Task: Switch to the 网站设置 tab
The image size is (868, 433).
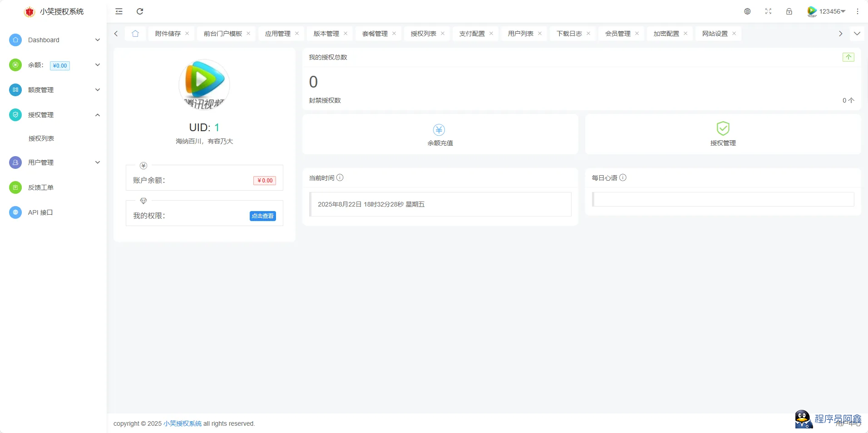Action: pos(715,34)
